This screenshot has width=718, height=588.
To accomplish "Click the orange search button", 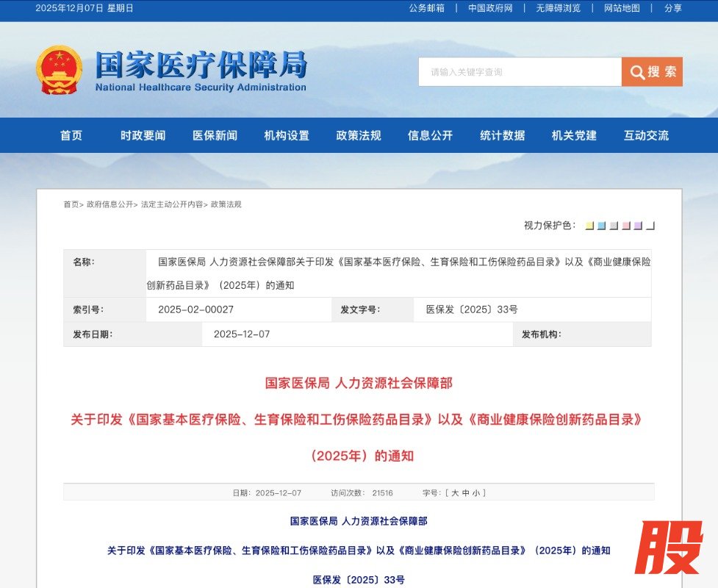I will pyautogui.click(x=652, y=72).
